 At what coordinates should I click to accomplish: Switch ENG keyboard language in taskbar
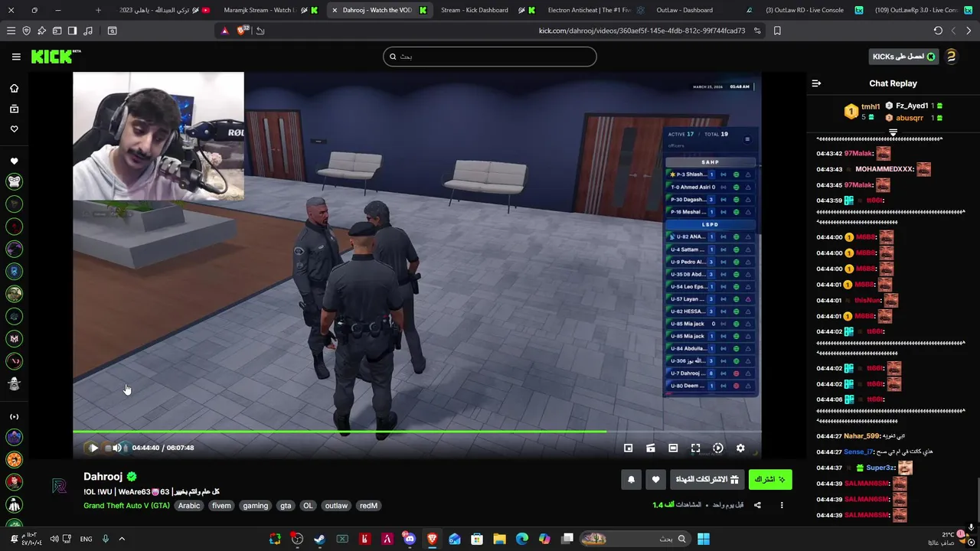[x=86, y=539]
